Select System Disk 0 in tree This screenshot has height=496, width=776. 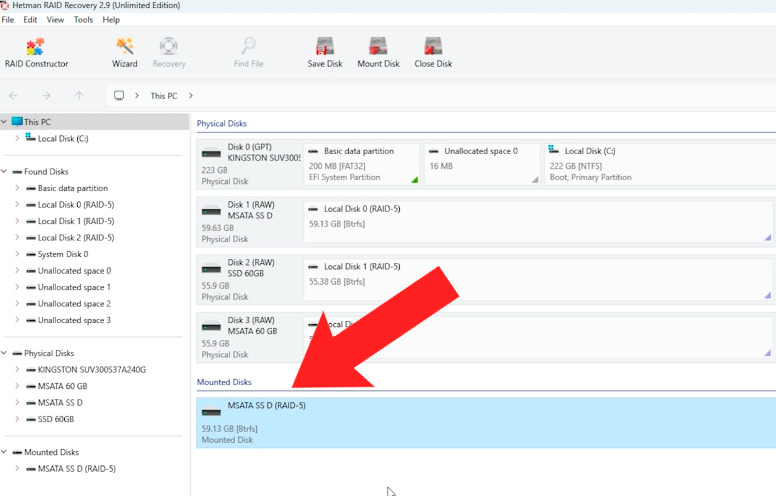pos(63,254)
